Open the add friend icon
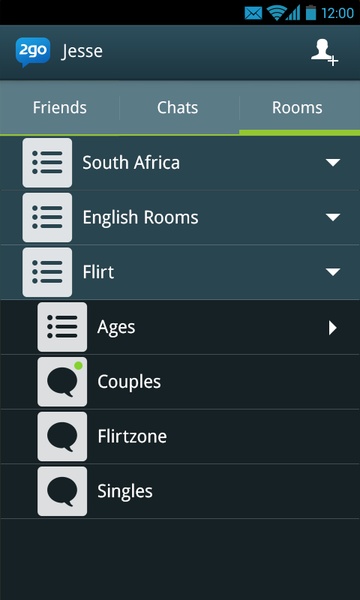The image size is (360, 600). click(324, 52)
